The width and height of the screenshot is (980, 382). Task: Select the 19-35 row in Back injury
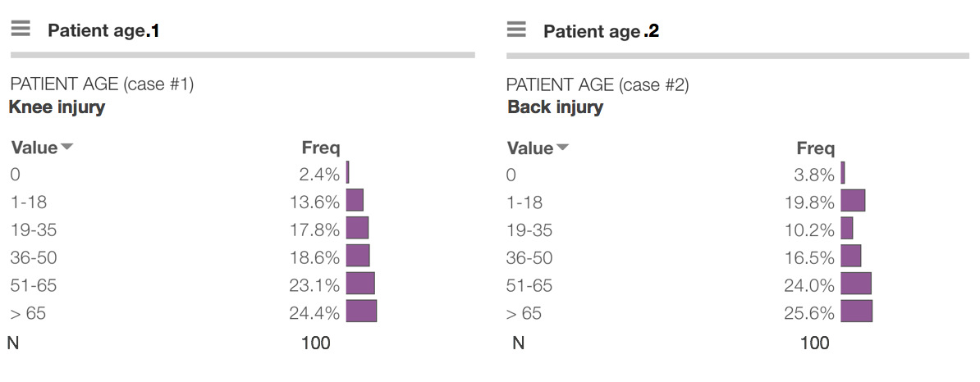tap(529, 230)
